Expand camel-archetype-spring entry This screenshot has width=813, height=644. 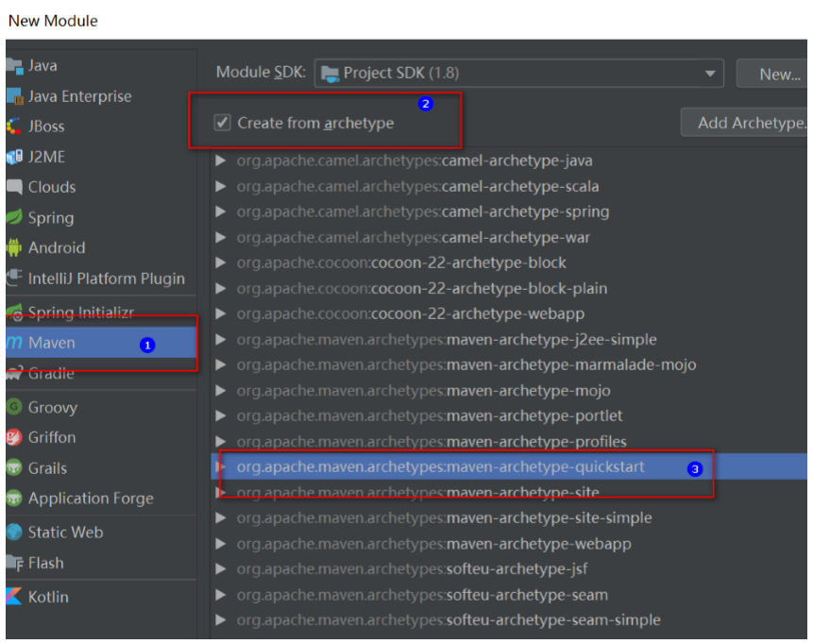click(221, 212)
